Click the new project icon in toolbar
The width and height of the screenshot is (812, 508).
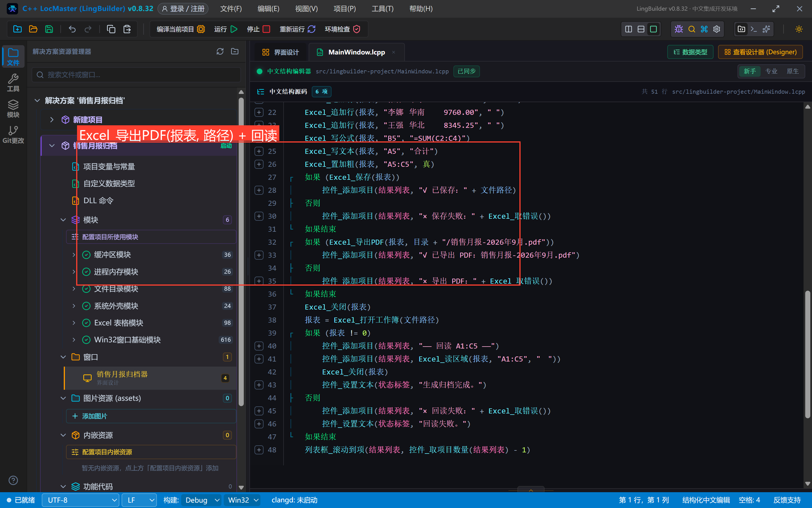coord(17,29)
